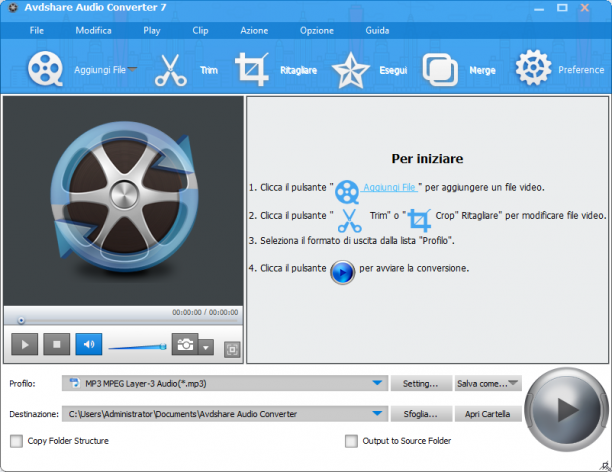Mute audio with the speaker button
The height and width of the screenshot is (472, 612).
click(x=89, y=344)
